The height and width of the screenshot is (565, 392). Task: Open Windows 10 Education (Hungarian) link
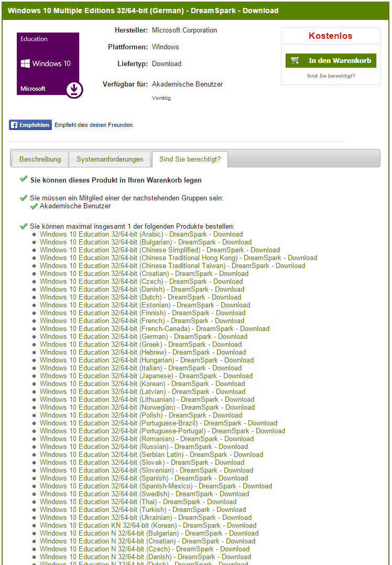coord(147,360)
